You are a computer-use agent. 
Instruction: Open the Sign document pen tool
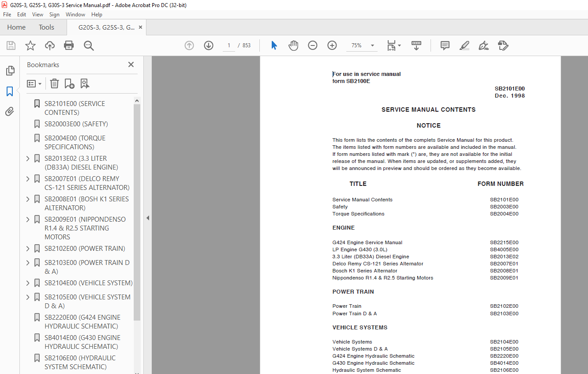[x=483, y=45]
